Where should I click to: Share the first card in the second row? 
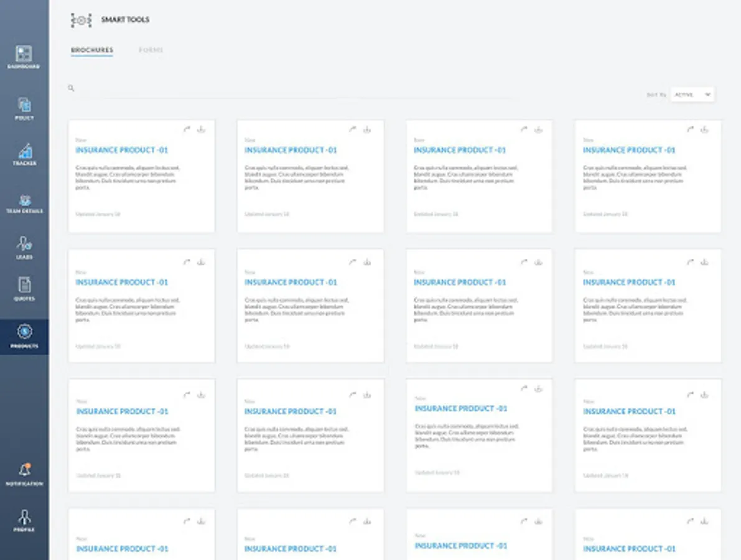point(187,262)
